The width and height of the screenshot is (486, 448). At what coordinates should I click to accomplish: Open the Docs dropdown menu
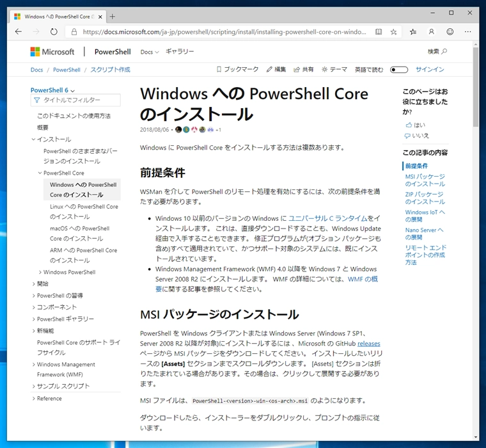click(150, 52)
